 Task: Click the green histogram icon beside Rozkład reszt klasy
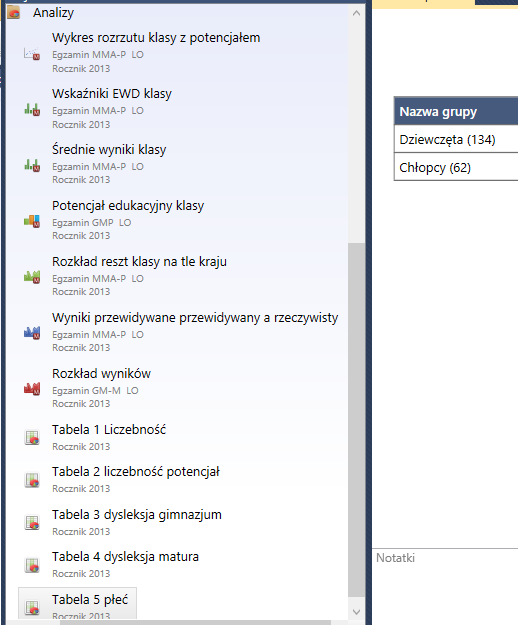[32, 277]
